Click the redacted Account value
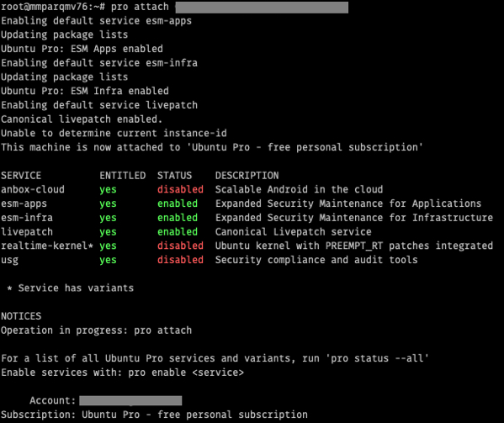This screenshot has height=423, width=504. click(x=130, y=400)
